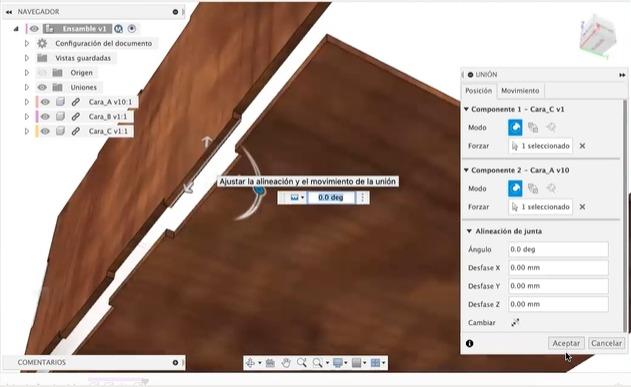
Task: Click the link icon of Cara_A v10:1
Action: (76, 102)
